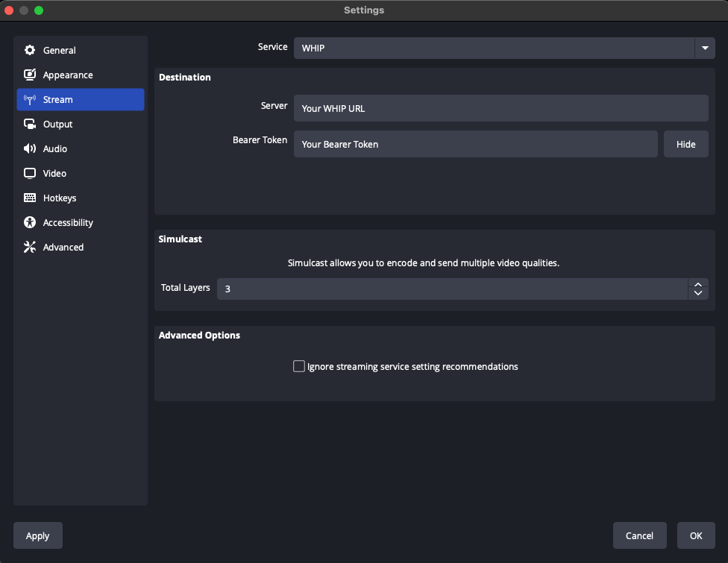
Task: Open the Service dropdown showing WHIP
Action: [x=504, y=48]
